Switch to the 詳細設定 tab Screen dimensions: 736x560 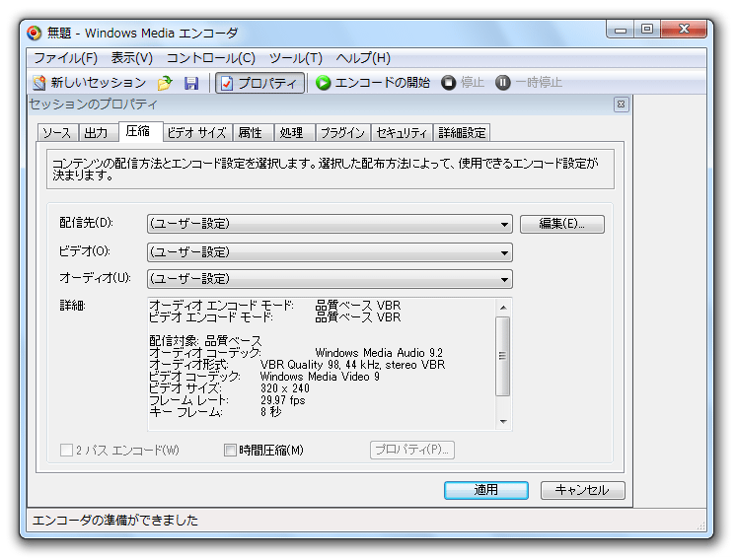tap(462, 133)
